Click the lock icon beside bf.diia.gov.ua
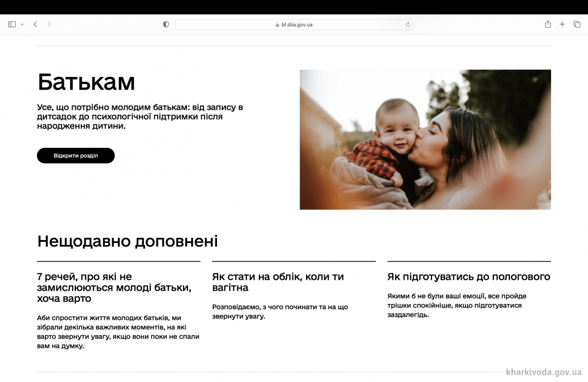The width and height of the screenshot is (588, 382). point(277,25)
